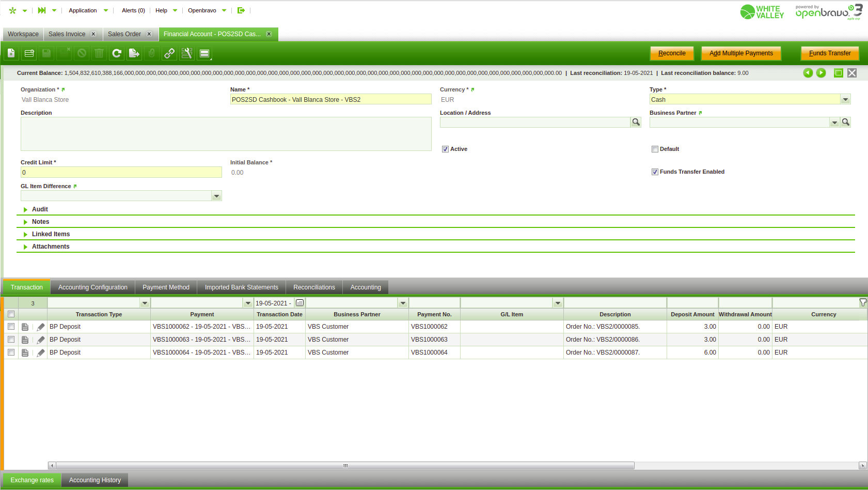Switch to the Payment Method tab
Image resolution: width=868 pixels, height=490 pixels.
coord(166,287)
